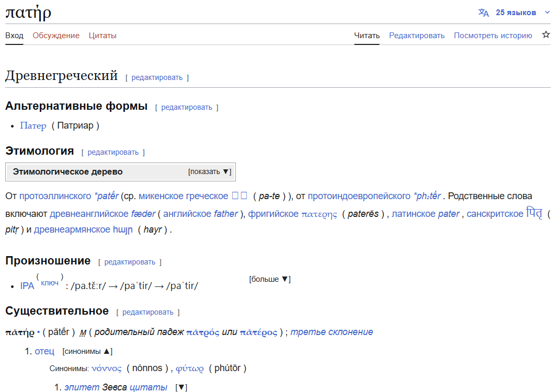The width and height of the screenshot is (557, 392).
Task: Open the Патер alternative form link
Action: pos(33,126)
